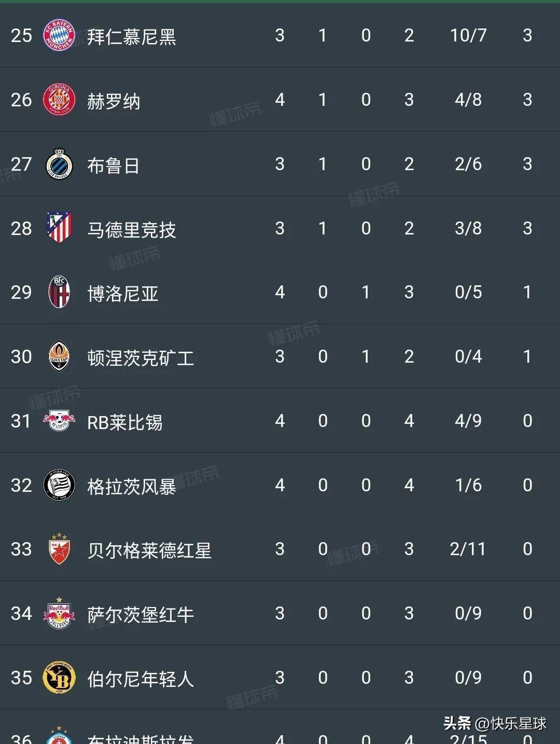
Task: Tap the Bayern Munich club crest
Action: pyautogui.click(x=59, y=35)
